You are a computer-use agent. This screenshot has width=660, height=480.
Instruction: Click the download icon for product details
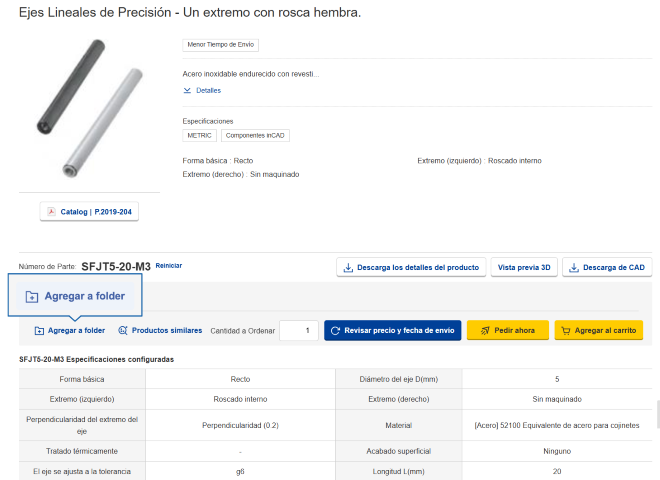click(x=348, y=267)
